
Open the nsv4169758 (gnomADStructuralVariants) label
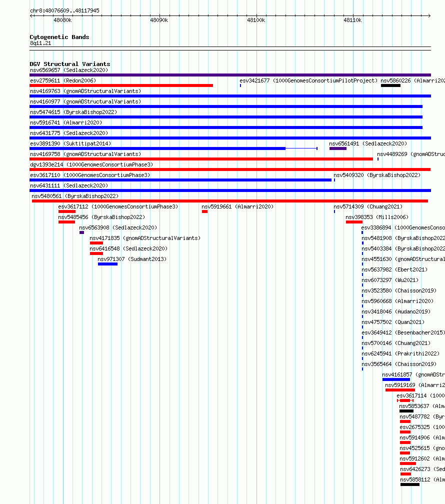[x=85, y=154]
